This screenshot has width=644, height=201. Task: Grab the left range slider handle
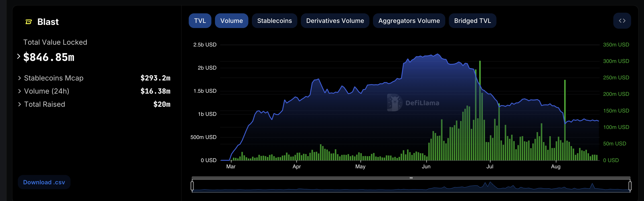click(192, 186)
